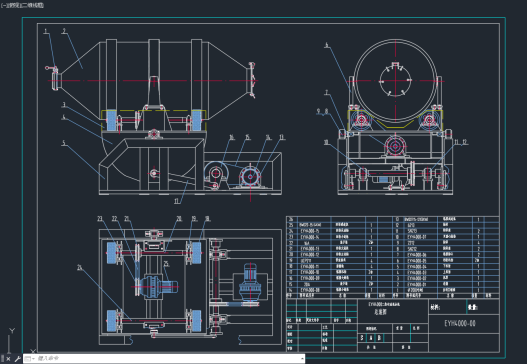Close the command line window
Viewport: 527px width, 364px height.
(8, 359)
